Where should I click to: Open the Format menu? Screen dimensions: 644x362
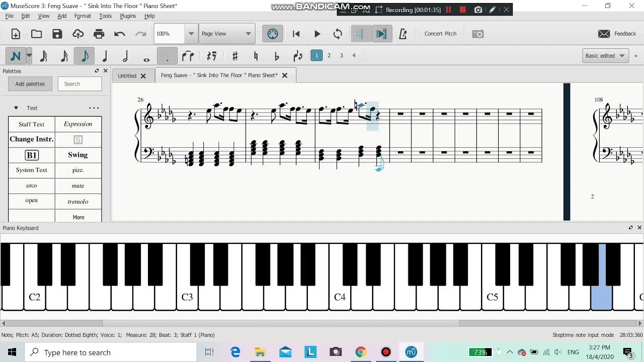click(x=83, y=16)
